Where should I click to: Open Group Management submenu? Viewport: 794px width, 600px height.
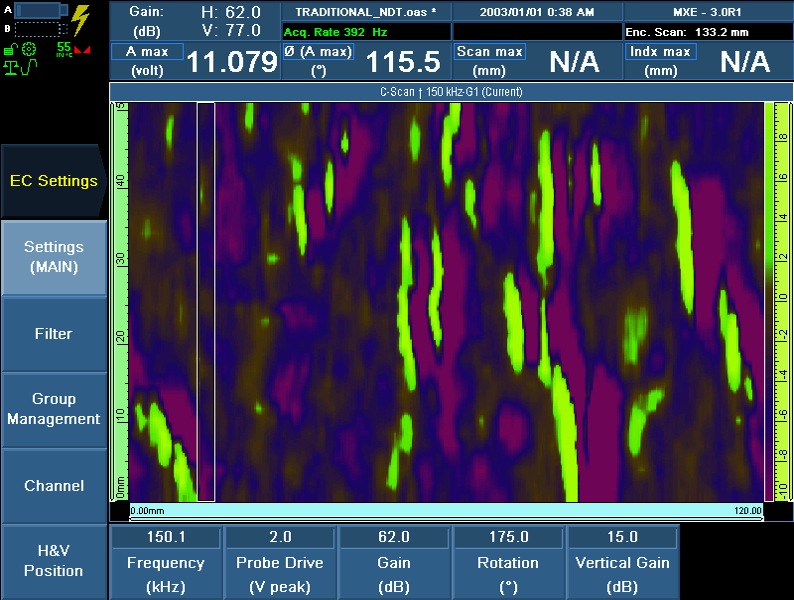53,409
